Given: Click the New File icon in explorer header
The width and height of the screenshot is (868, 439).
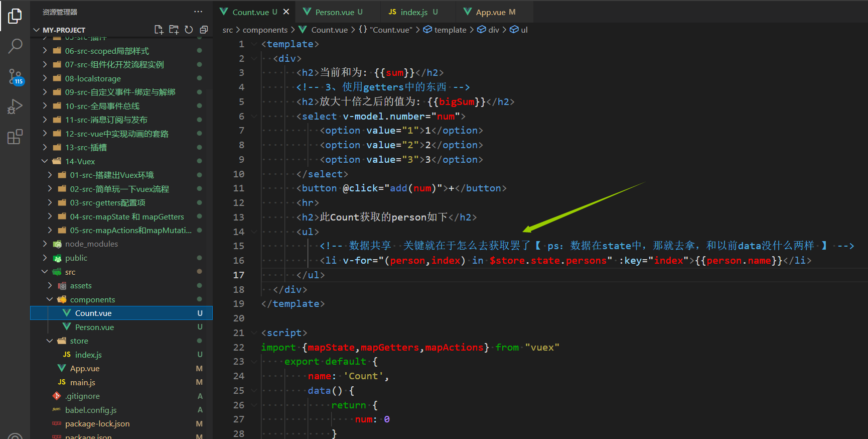Looking at the screenshot, I should pyautogui.click(x=159, y=30).
